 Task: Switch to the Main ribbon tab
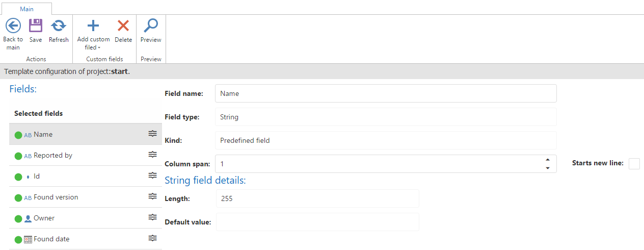[26, 9]
